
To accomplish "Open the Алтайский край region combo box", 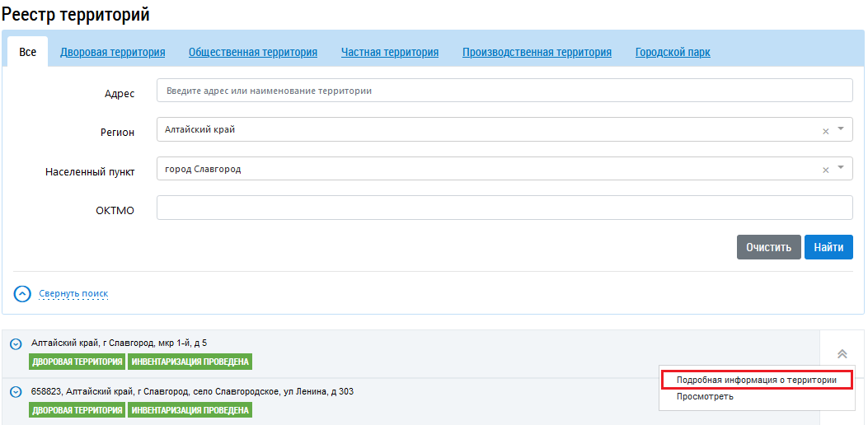I will pyautogui.click(x=486, y=130).
